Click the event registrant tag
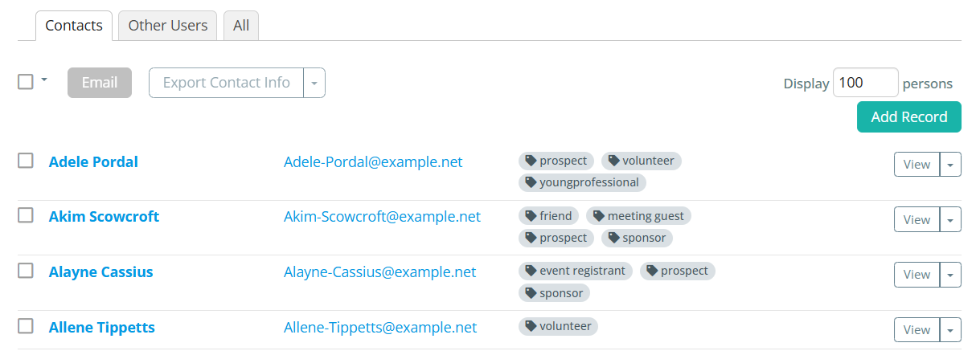The width and height of the screenshot is (980, 351). [x=575, y=271]
